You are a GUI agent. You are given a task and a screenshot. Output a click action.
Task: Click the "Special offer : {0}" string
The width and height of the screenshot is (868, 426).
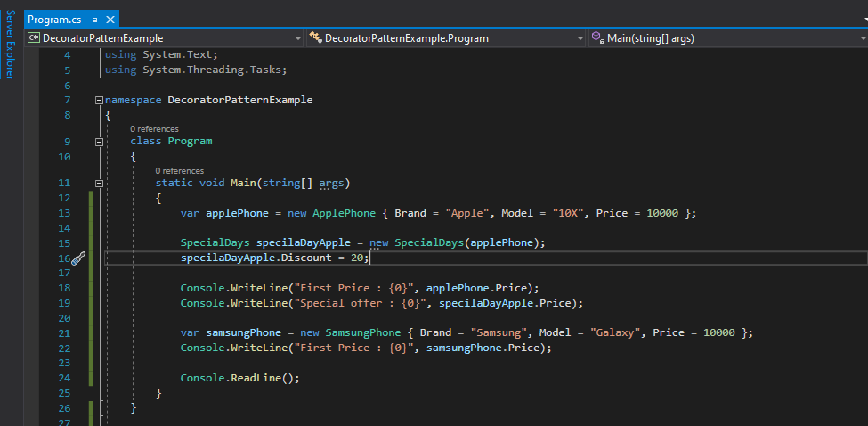click(x=361, y=303)
